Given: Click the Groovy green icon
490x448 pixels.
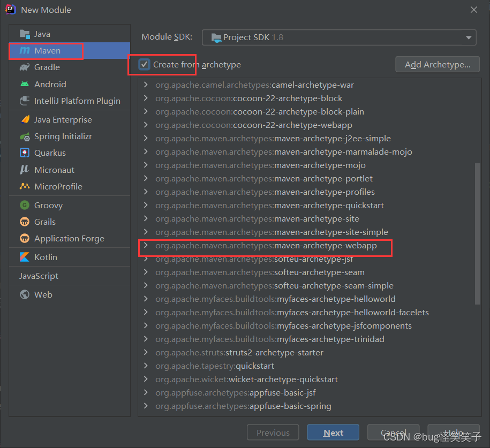Looking at the screenshot, I should tap(25, 205).
